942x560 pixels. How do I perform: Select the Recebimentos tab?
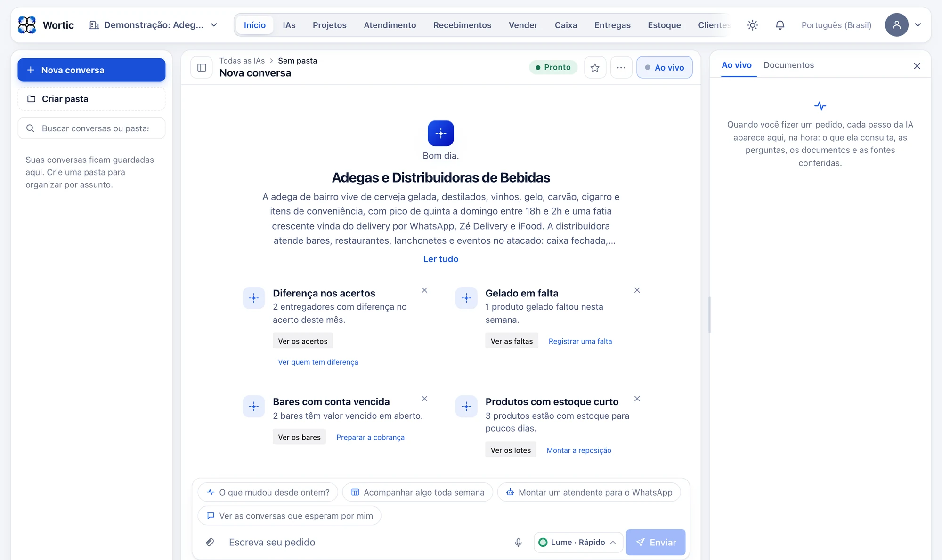click(x=462, y=25)
